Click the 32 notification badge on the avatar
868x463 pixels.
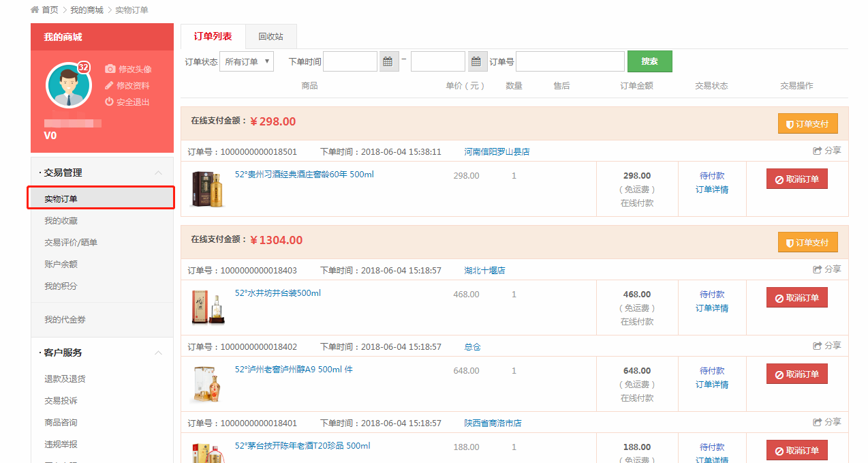point(84,68)
